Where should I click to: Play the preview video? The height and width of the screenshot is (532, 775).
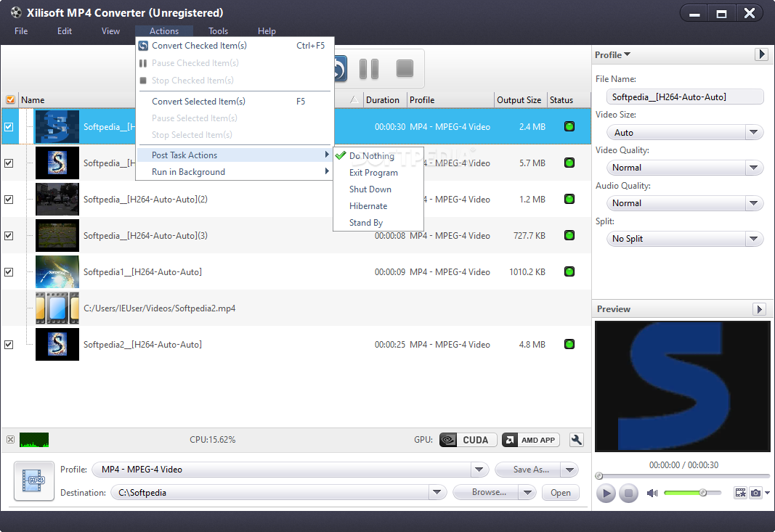pyautogui.click(x=606, y=493)
